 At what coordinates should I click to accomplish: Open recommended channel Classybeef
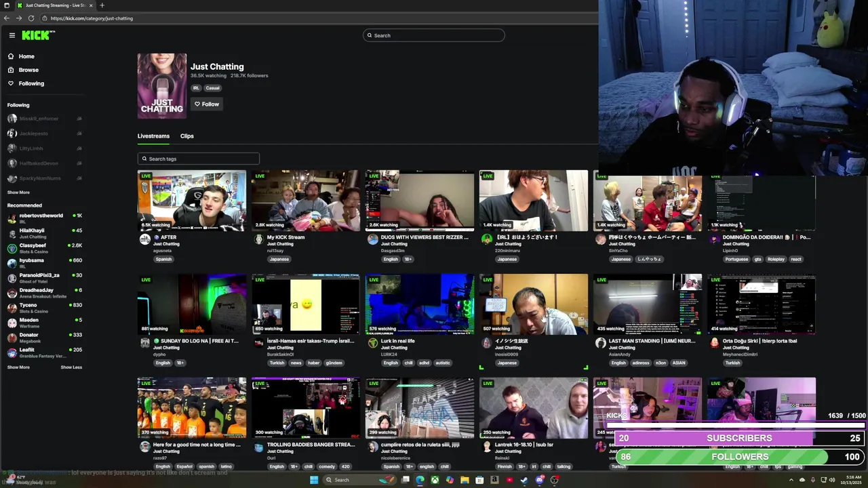tap(45, 248)
